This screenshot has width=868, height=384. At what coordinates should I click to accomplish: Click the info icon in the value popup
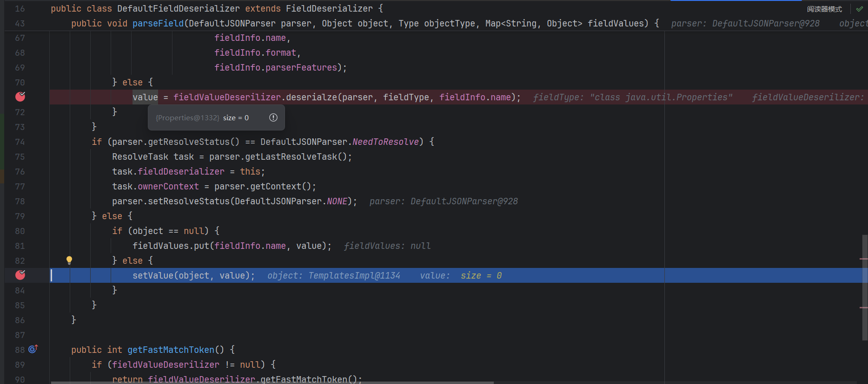pyautogui.click(x=273, y=117)
